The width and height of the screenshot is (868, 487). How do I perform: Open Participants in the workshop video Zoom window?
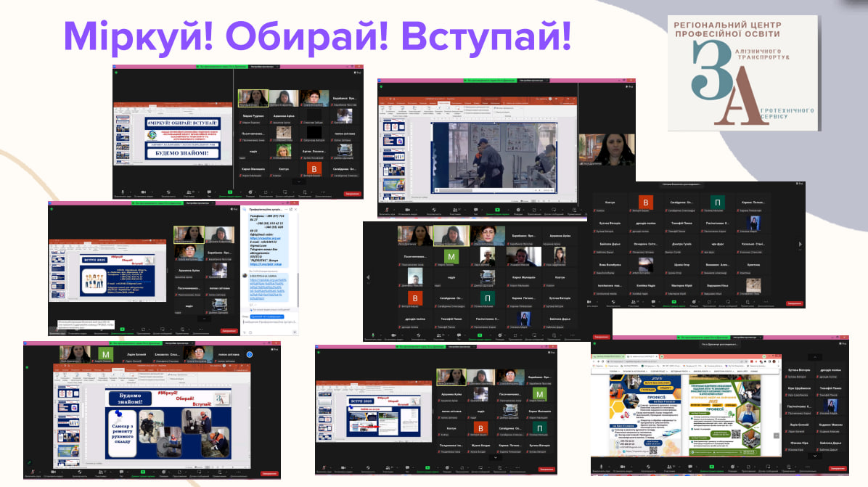coord(456,211)
